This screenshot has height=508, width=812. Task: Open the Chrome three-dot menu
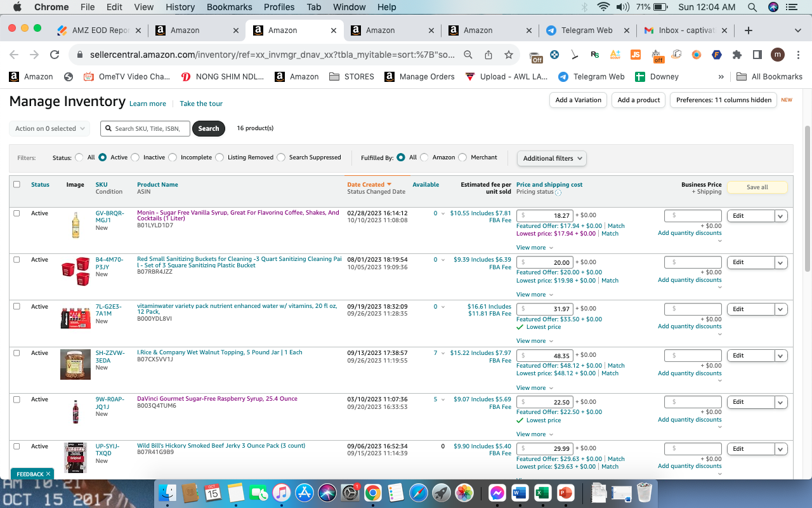coord(797,55)
